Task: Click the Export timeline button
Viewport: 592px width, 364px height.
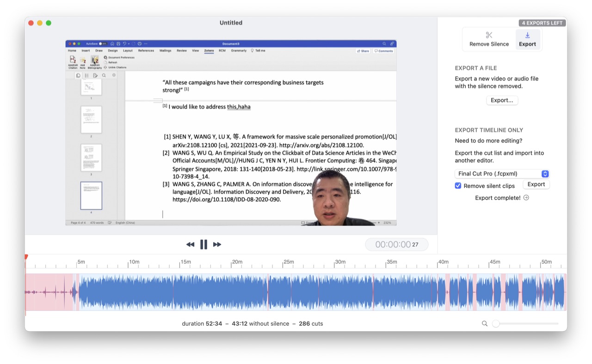Action: point(536,184)
